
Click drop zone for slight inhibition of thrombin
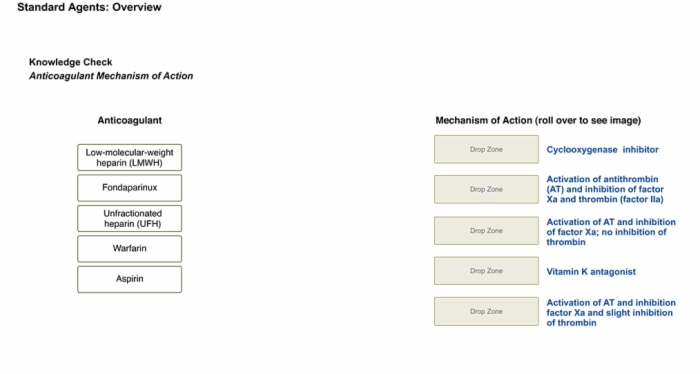(486, 312)
